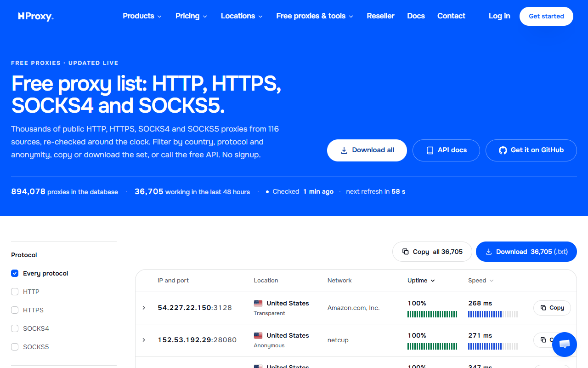The width and height of the screenshot is (588, 368).
Task: Expand the Pricing menu
Action: point(191,16)
